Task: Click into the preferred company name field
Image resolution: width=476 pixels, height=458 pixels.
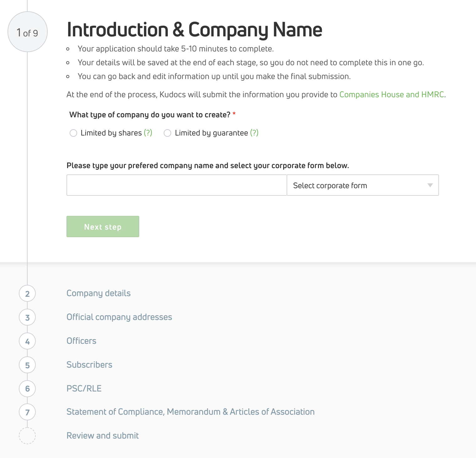Action: 177,185
